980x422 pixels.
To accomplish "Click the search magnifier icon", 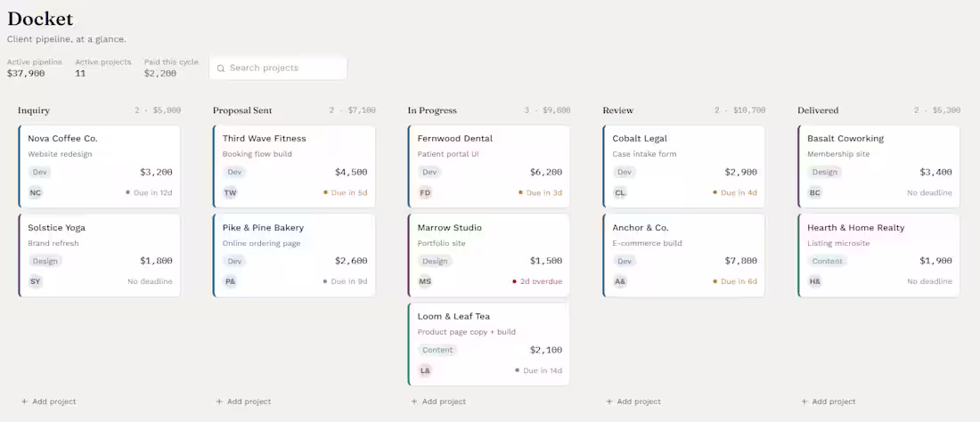I will pos(221,68).
